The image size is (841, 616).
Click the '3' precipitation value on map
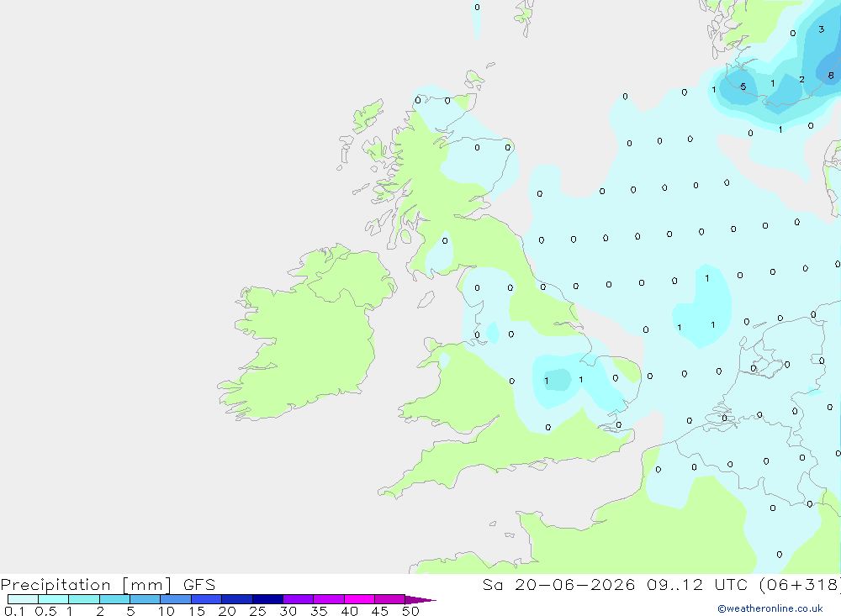tap(821, 29)
